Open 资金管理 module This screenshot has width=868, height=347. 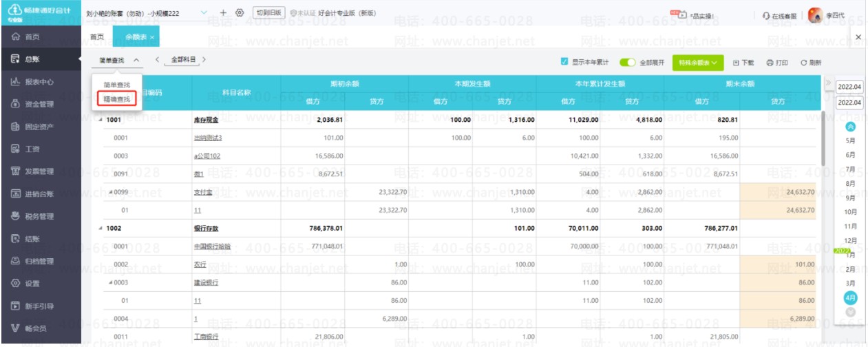[x=41, y=105]
